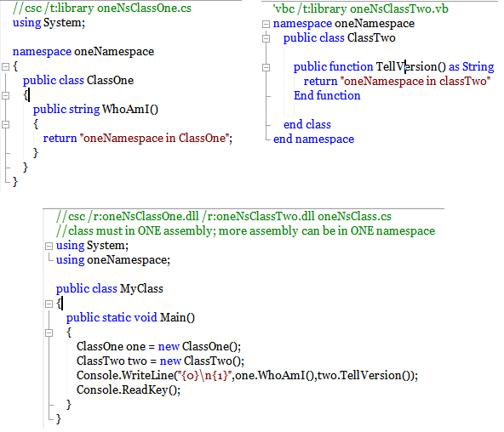504x432 pixels.
Task: Click 'public class ClassTwo' declaration
Action: point(339,38)
